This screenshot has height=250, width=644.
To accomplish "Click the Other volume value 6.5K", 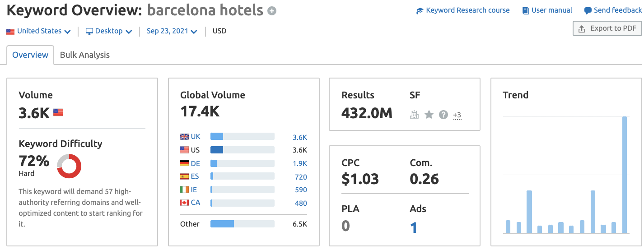I will pyautogui.click(x=300, y=224).
